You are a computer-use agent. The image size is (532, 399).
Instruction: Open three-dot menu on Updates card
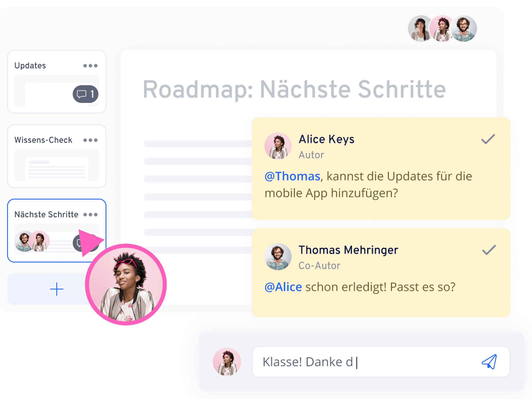90,66
